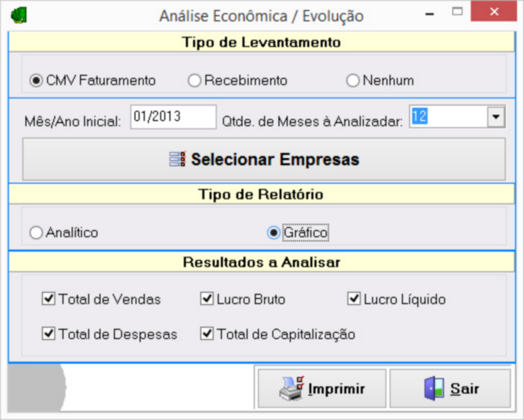The width and height of the screenshot is (524, 420).
Task: Select the CMV Faturamento radio option
Action: 35,81
